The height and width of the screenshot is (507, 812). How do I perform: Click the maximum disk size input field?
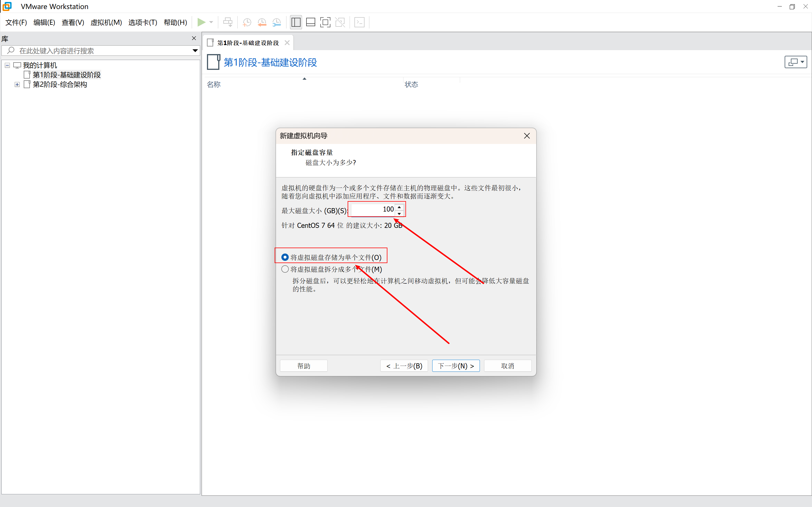click(x=372, y=209)
